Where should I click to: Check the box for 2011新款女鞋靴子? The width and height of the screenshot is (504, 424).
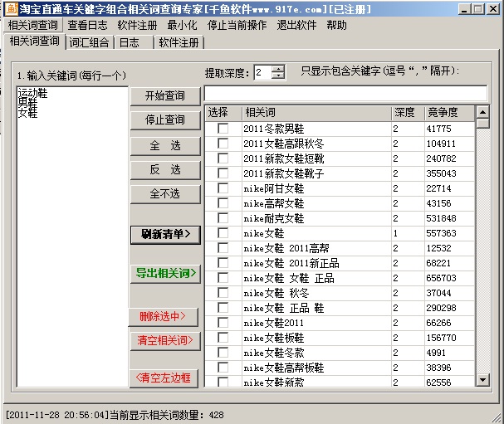pyautogui.click(x=223, y=173)
